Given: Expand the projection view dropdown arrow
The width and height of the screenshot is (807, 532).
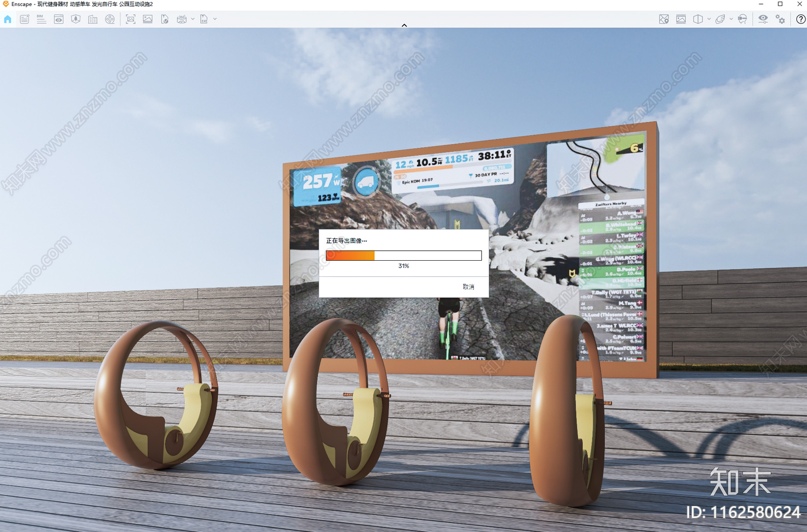Looking at the screenshot, I should tap(709, 19).
